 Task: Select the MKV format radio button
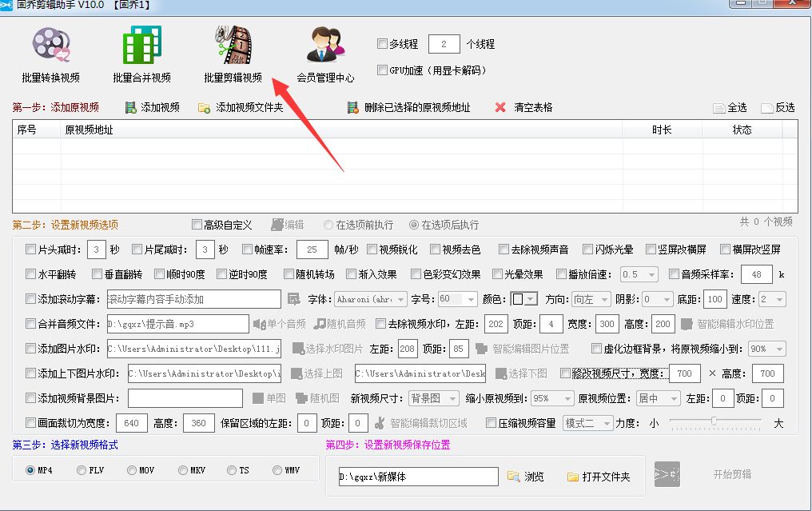183,470
